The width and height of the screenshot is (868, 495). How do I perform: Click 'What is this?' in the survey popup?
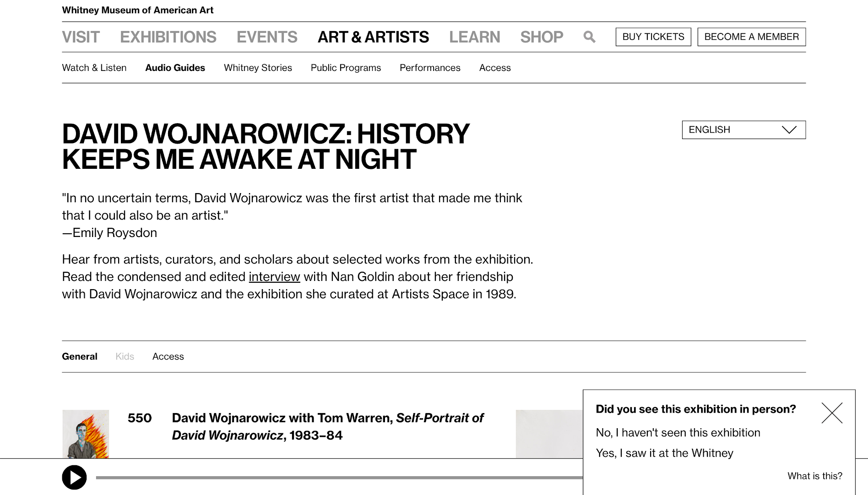click(x=815, y=476)
